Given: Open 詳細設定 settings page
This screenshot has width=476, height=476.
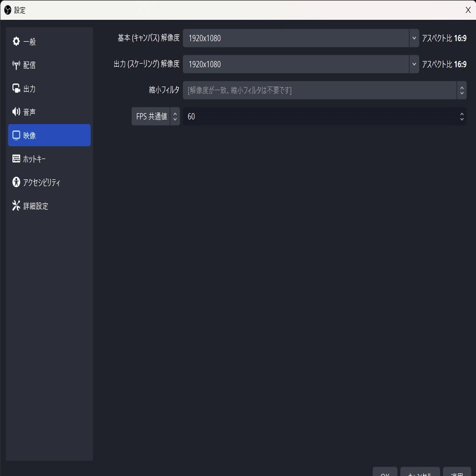Looking at the screenshot, I should [50, 205].
